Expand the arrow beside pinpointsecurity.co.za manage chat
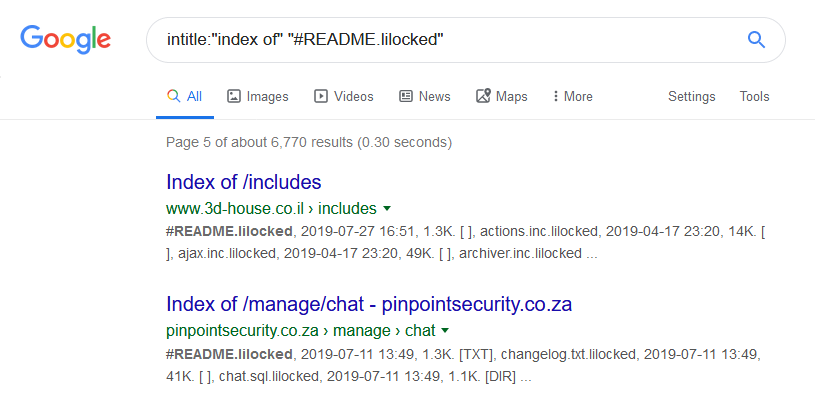 point(445,330)
